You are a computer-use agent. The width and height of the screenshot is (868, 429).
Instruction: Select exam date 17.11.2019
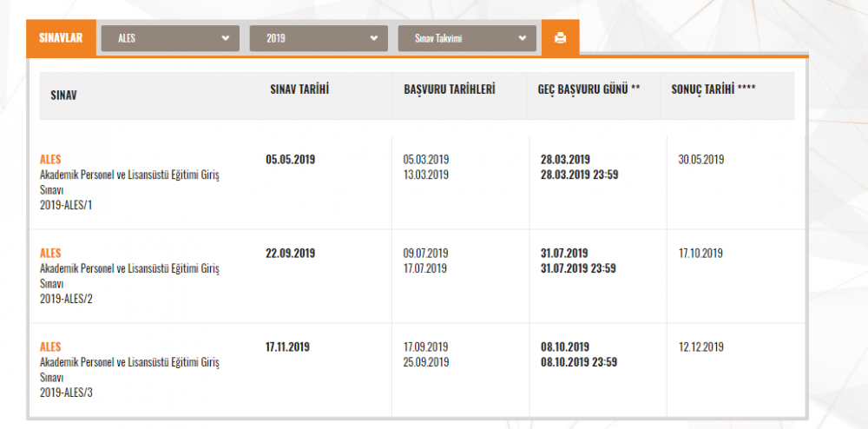[x=288, y=347]
